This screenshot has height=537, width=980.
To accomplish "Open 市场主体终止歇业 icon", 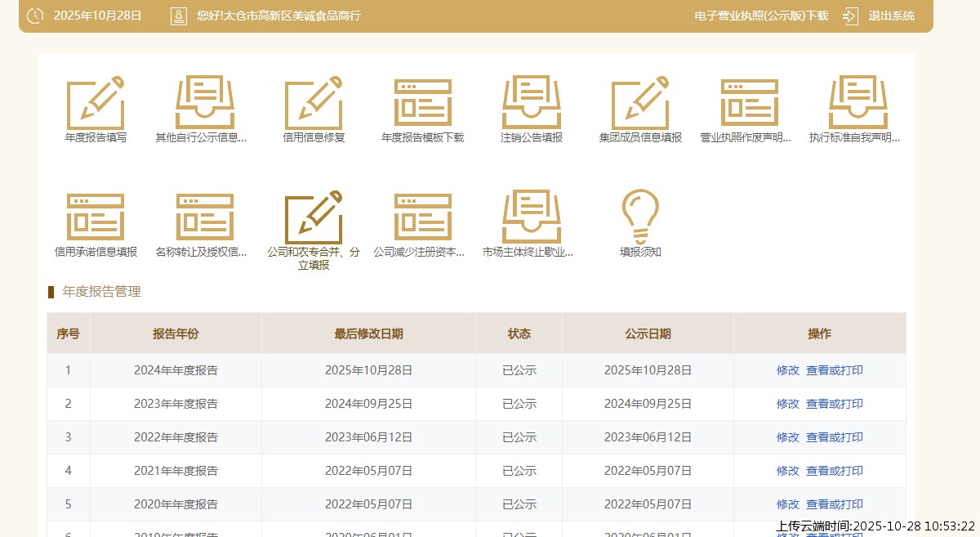I will (531, 217).
